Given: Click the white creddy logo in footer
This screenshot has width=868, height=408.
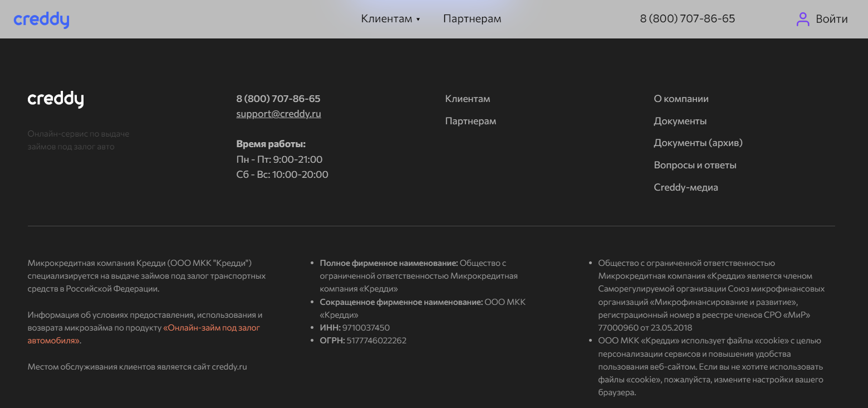Looking at the screenshot, I should [x=56, y=99].
